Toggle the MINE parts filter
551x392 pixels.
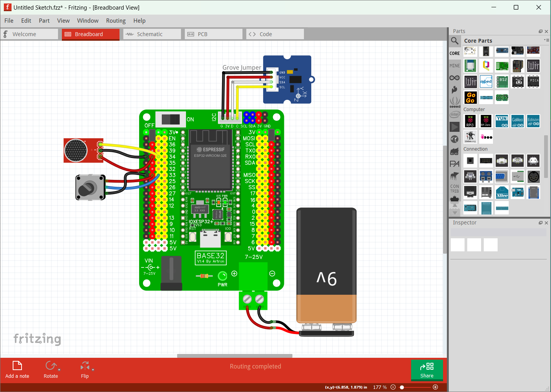click(455, 65)
